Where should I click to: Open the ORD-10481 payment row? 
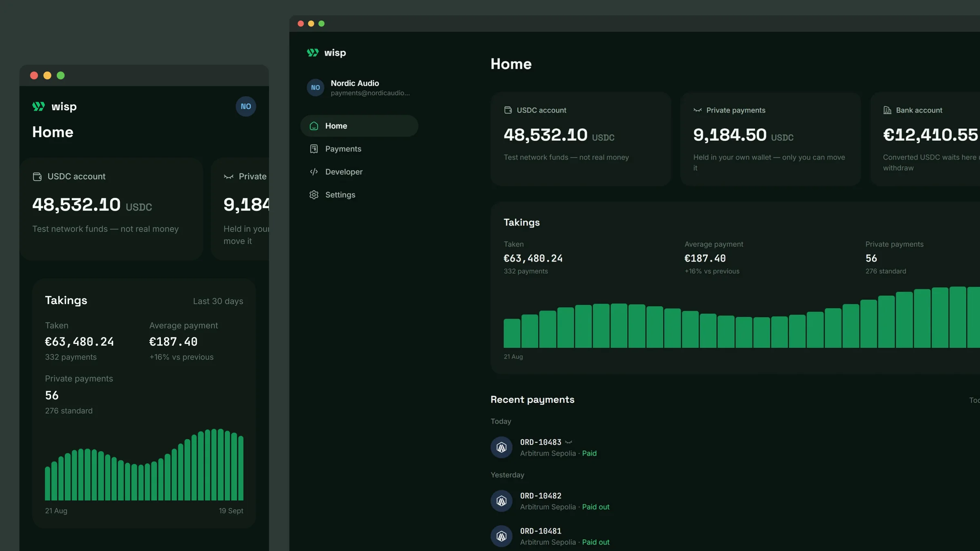tap(735, 536)
